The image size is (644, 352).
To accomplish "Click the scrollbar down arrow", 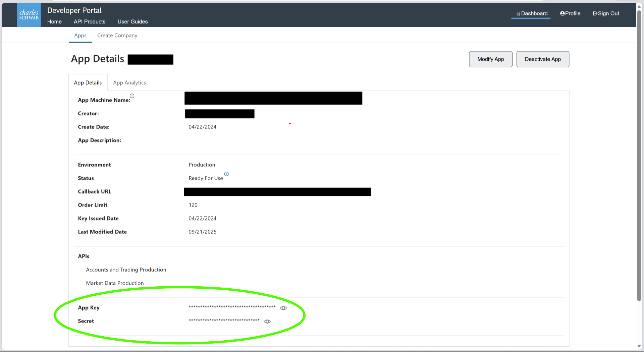I will tap(639, 346).
